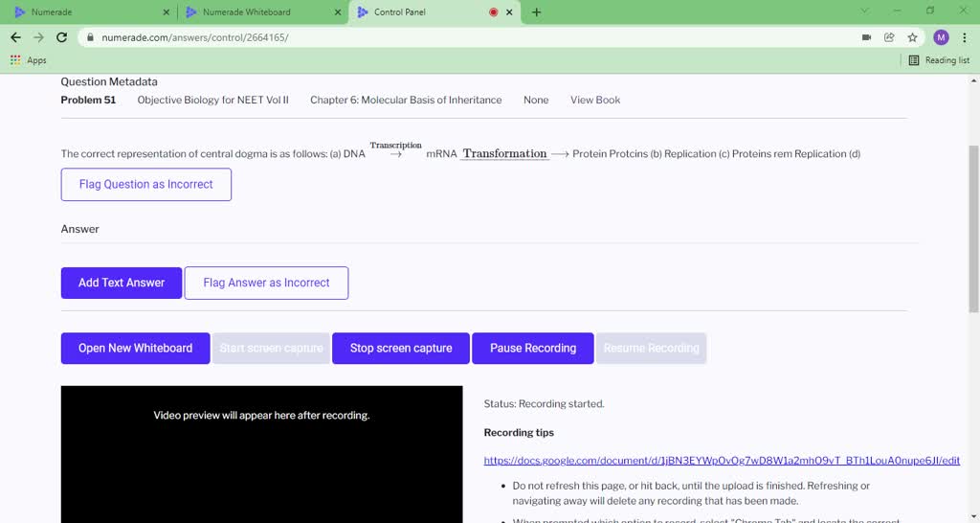Open the user profile avatar
Viewport: 980px width, 523px height.
tap(941, 37)
